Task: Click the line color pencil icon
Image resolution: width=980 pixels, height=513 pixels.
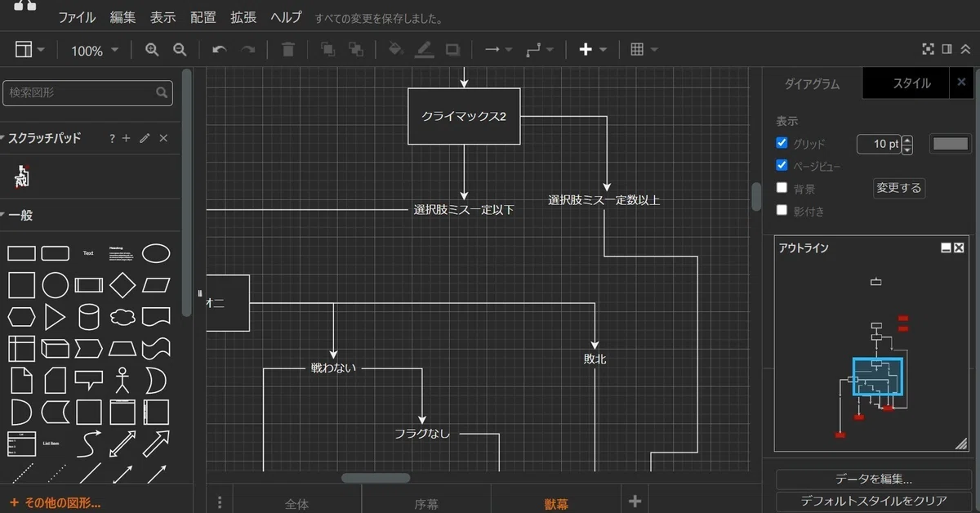Action: 424,50
